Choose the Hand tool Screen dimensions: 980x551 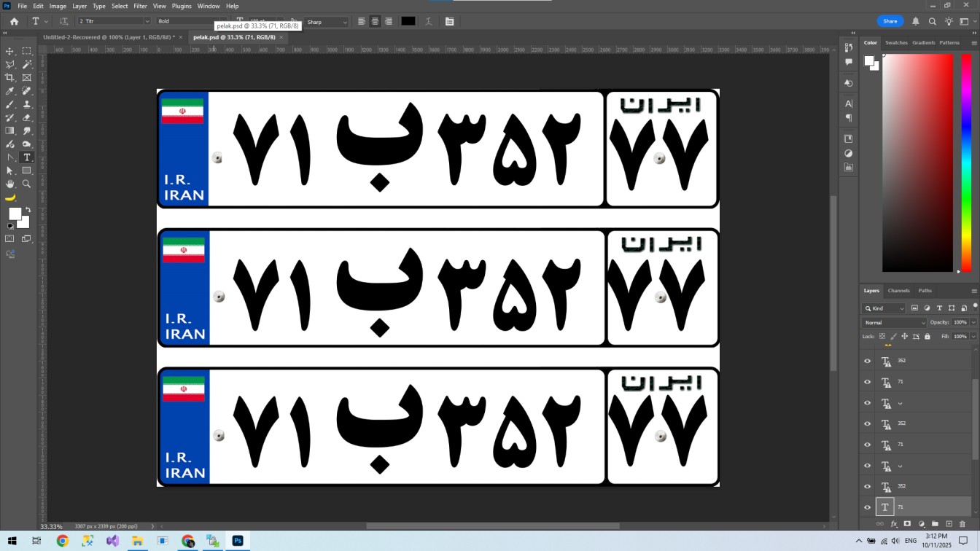(x=10, y=184)
